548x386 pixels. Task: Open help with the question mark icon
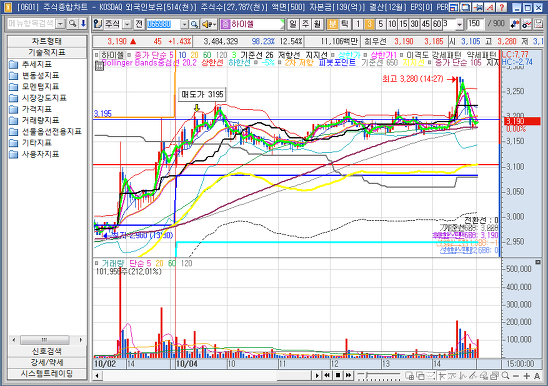(502, 7)
